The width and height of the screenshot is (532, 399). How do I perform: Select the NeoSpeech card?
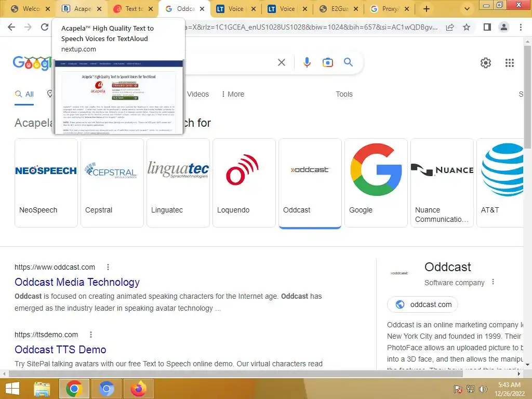46,182
